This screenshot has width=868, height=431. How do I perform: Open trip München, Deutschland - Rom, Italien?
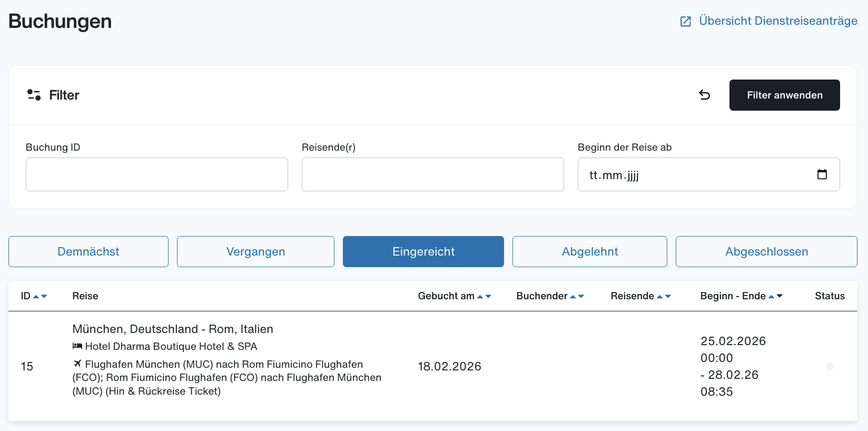point(173,329)
